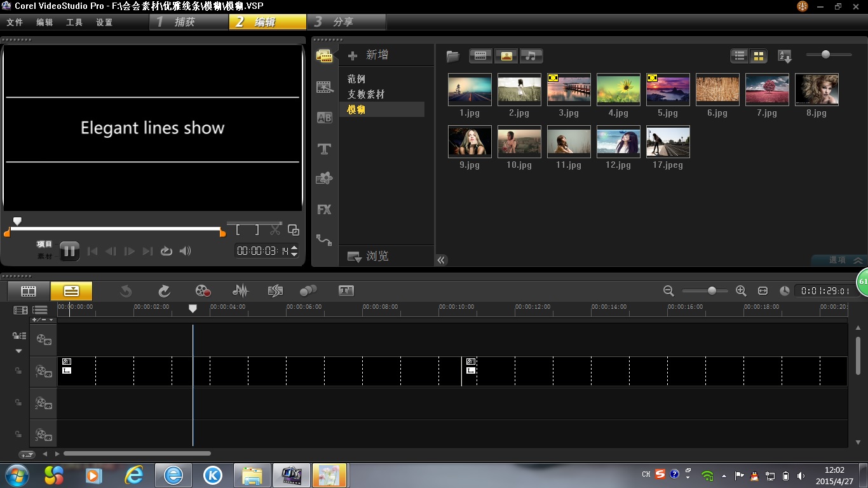Viewport: 868px width, 488px height.
Task: Click the Redo arrow in timeline toolbar
Action: pyautogui.click(x=164, y=291)
